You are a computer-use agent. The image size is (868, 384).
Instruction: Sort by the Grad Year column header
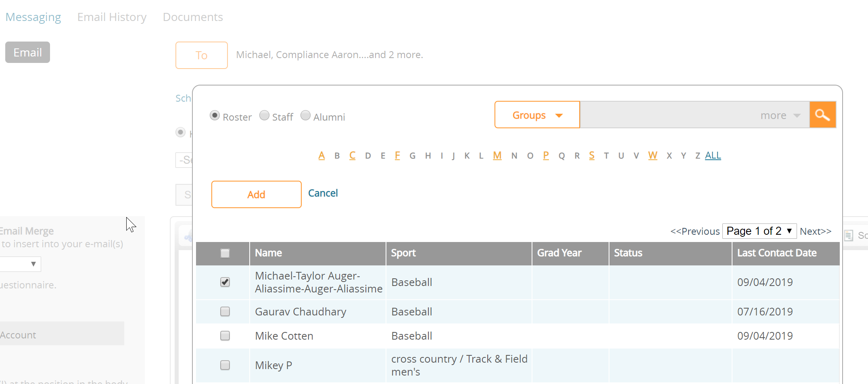pos(559,253)
